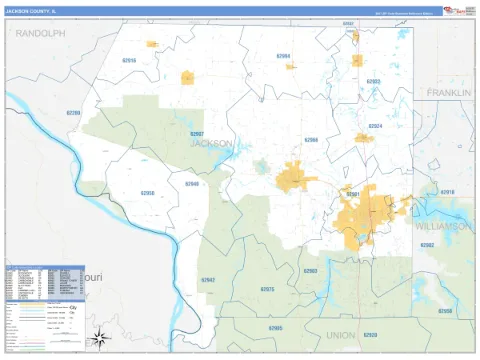Click ZIP code label 62994
Image resolution: width=480 pixels, height=360 pixels.
click(x=283, y=56)
